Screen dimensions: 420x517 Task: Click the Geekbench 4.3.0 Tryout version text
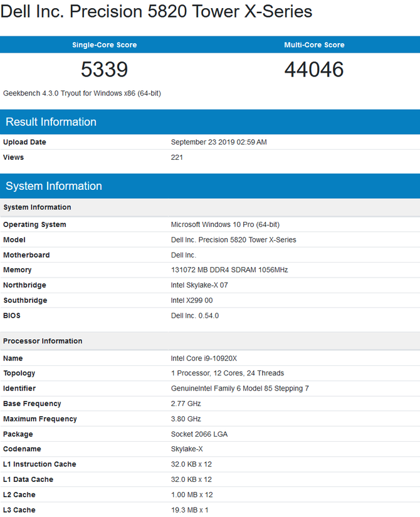[82, 93]
